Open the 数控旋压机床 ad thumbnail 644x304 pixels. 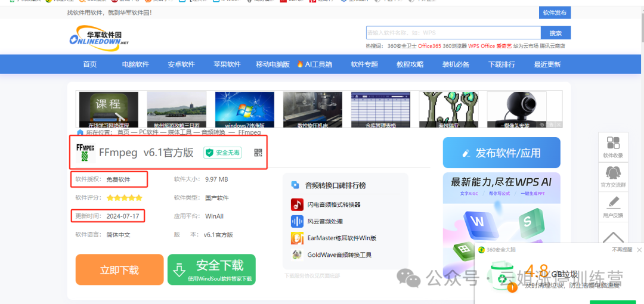pyautogui.click(x=312, y=109)
